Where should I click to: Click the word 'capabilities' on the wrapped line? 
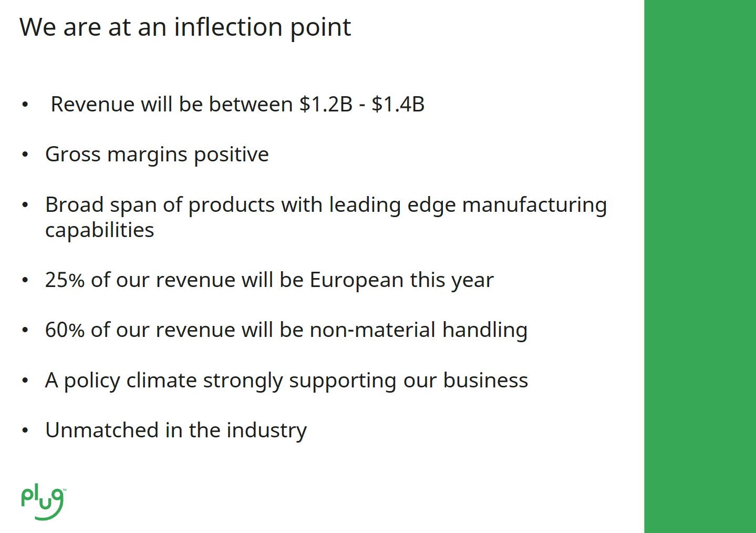pos(100,230)
